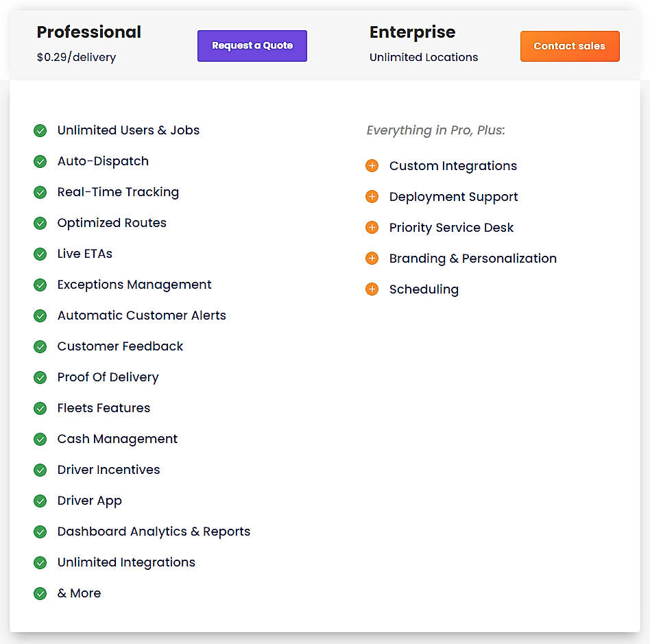Click the Cash Management feature text
Screen dimensions: 650x644
click(x=117, y=439)
